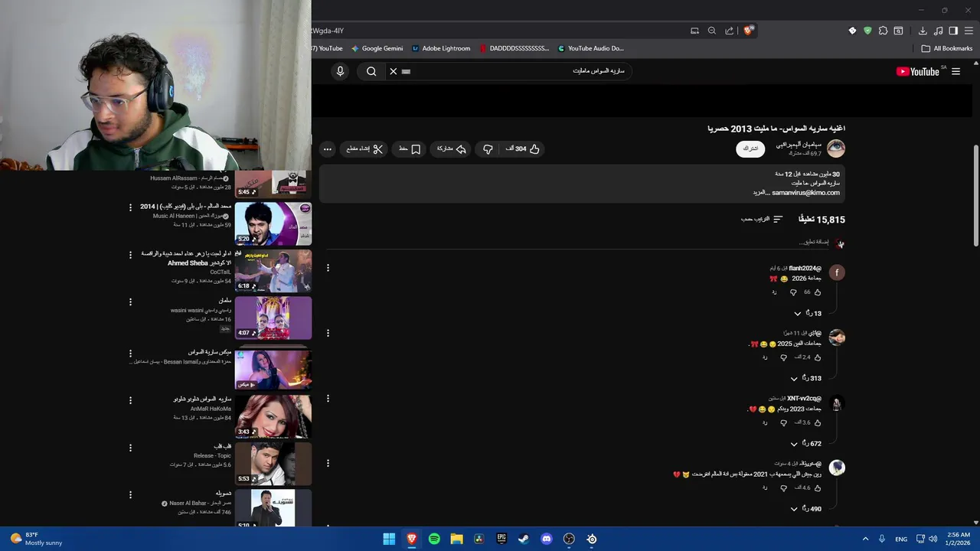Open options menu for flanh2024 comment
The width and height of the screenshot is (980, 551).
328,268
